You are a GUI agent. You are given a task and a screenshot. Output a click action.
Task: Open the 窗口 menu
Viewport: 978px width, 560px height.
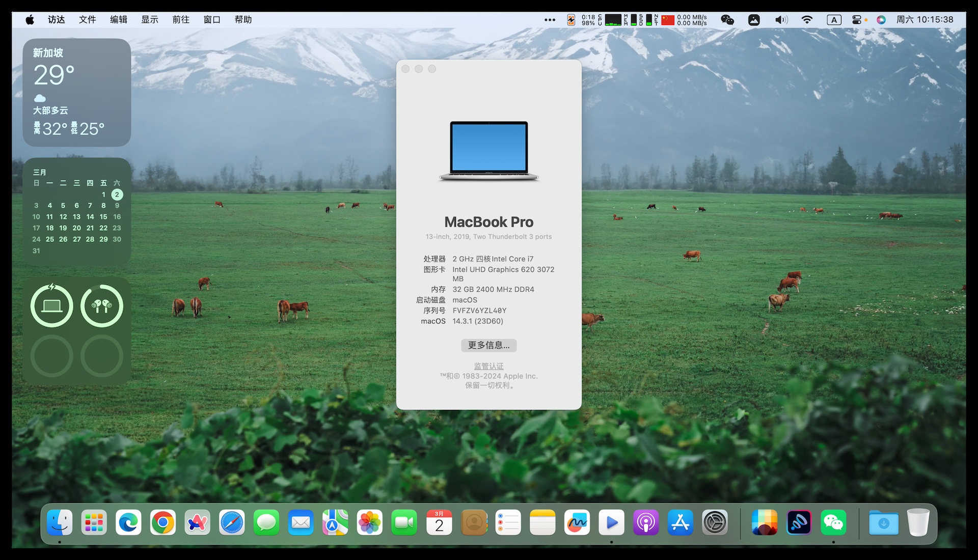(x=212, y=20)
